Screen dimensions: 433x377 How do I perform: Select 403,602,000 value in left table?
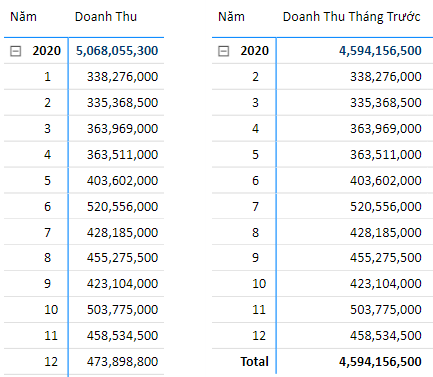tap(122, 181)
